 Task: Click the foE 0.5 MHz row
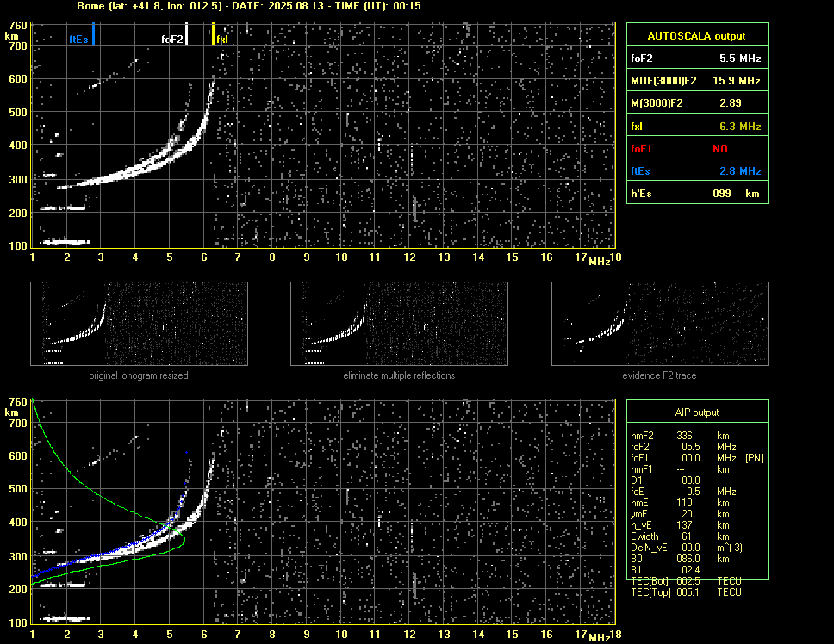(x=683, y=492)
